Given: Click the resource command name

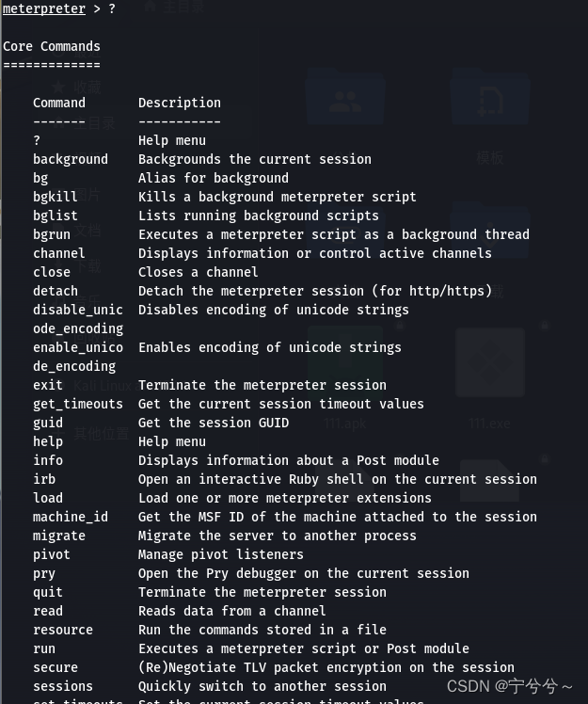Looking at the screenshot, I should pos(63,630).
